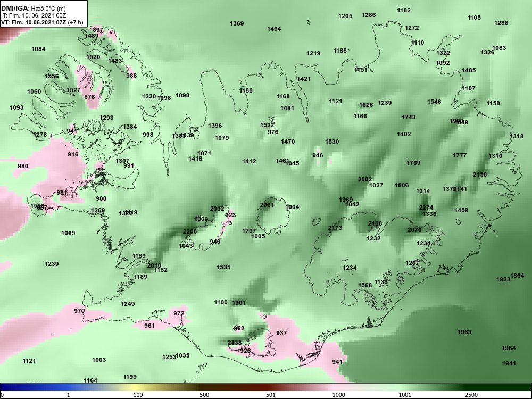This screenshot has width=532, height=399.
Task: Click the map value 2032
Action: (217, 209)
